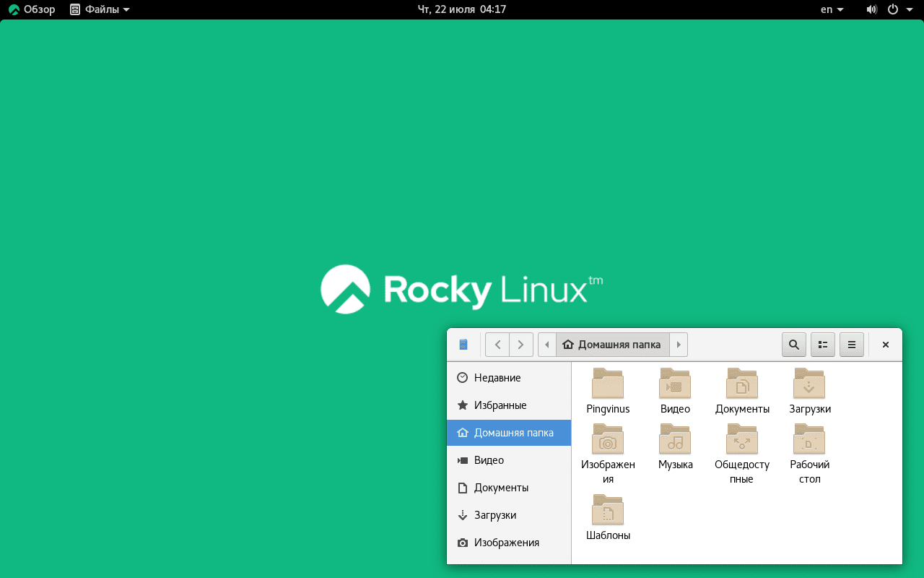Image resolution: width=924 pixels, height=578 pixels.
Task: Open the Файлы application menu
Action: tap(99, 9)
